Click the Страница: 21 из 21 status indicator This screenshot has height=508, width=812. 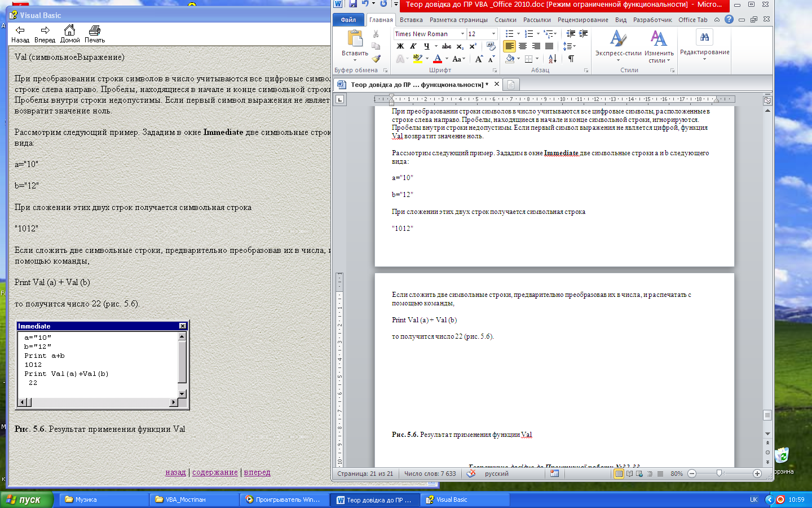[x=365, y=474]
